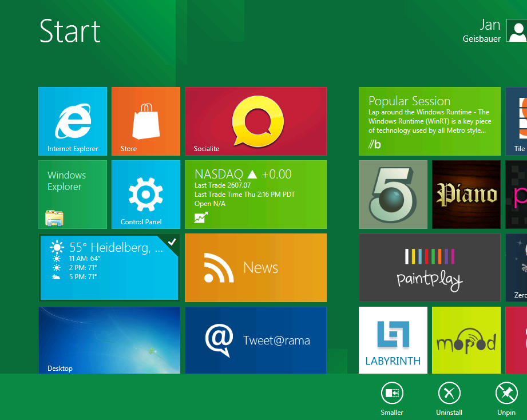Click the Unpin button in app bar
Screen dimensions: 527x420
pos(506,398)
